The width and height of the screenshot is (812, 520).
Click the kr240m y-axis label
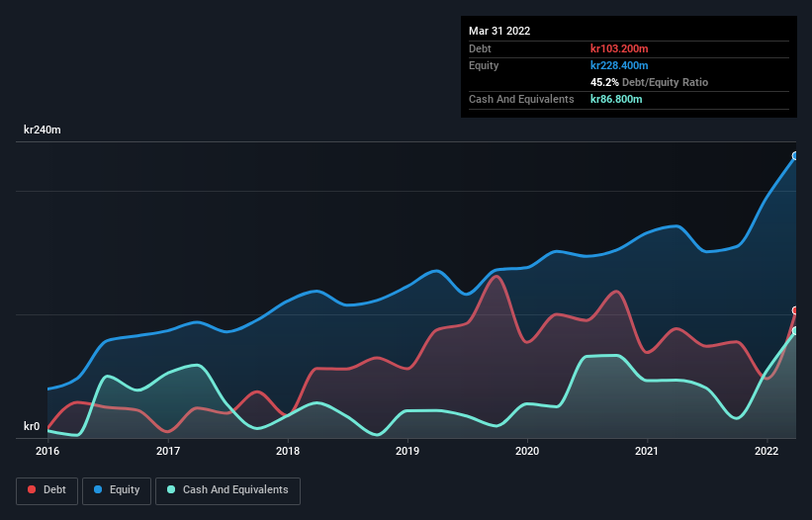pos(42,130)
